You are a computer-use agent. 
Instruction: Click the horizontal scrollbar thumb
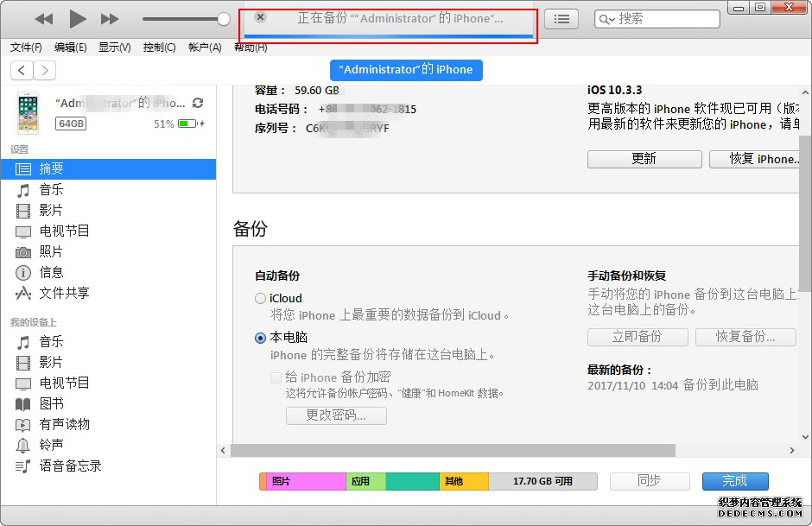tap(454, 451)
